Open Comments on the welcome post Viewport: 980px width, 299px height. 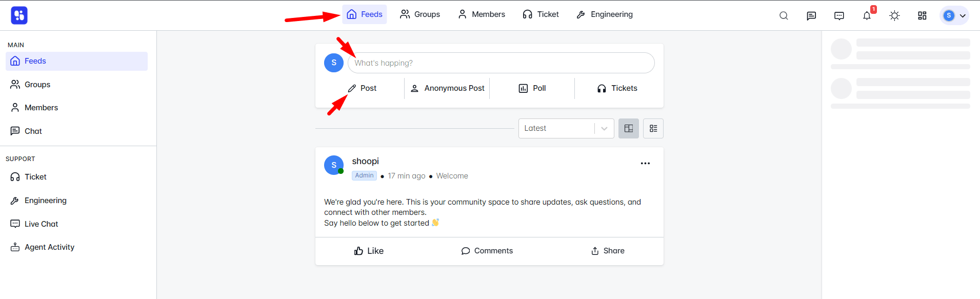[x=487, y=251]
